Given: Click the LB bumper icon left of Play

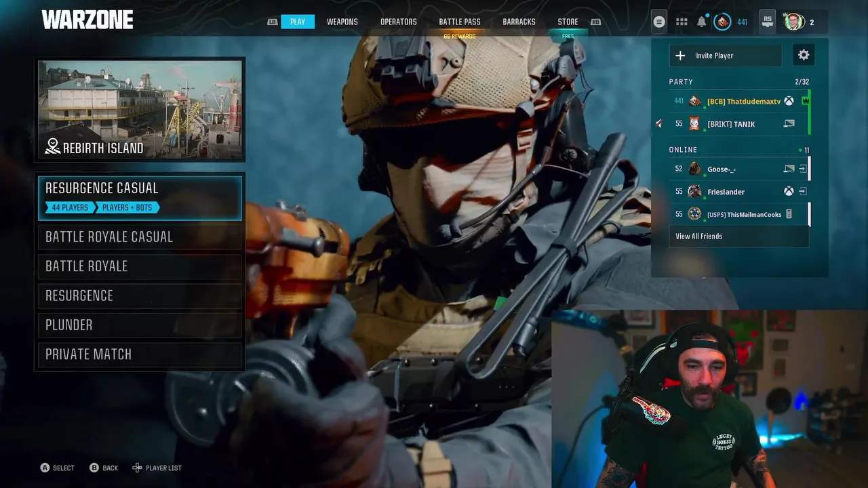Looking at the screenshot, I should pyautogui.click(x=273, y=22).
